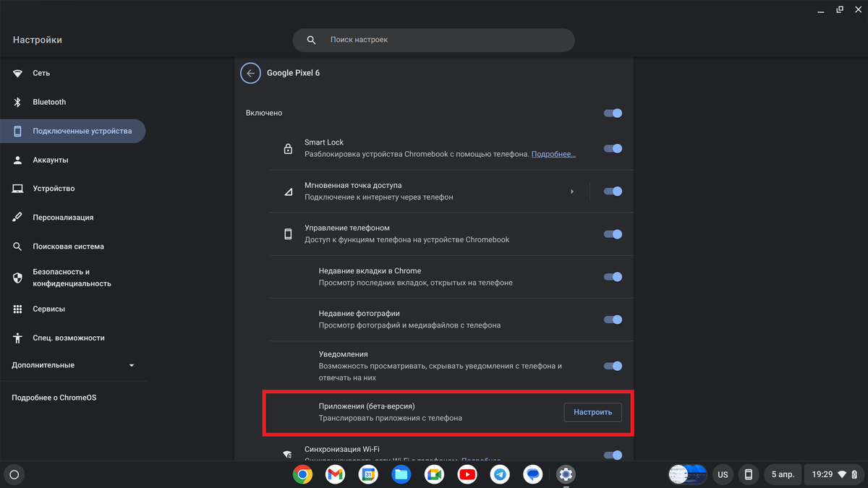
Task: Click the Настроить button for Приложения
Action: click(x=592, y=412)
